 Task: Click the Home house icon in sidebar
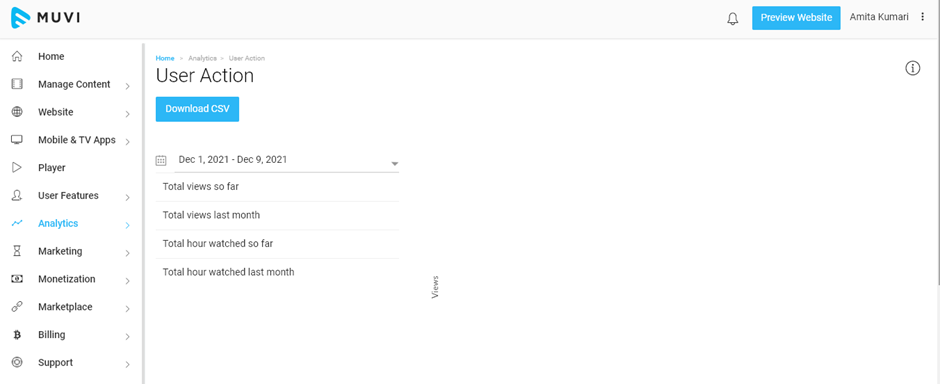pos(17,56)
